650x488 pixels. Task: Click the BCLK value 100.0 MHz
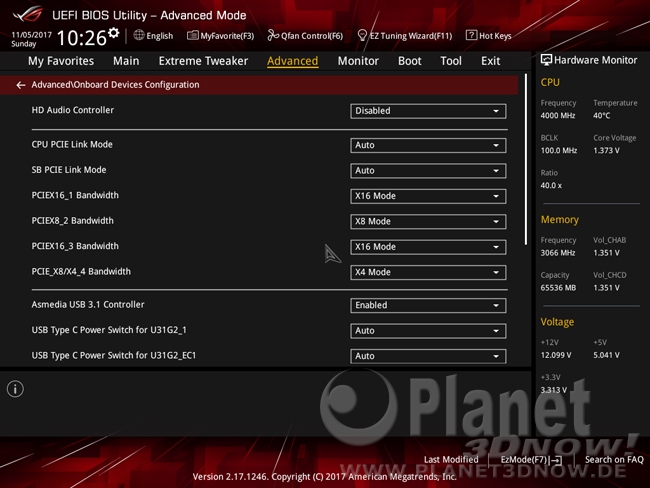tap(558, 151)
